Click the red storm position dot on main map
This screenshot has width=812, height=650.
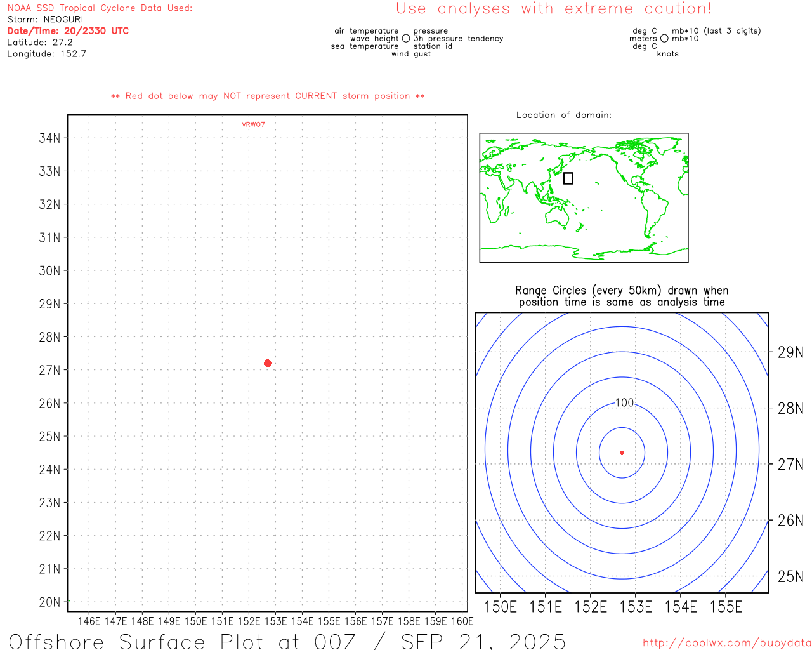[x=268, y=363]
